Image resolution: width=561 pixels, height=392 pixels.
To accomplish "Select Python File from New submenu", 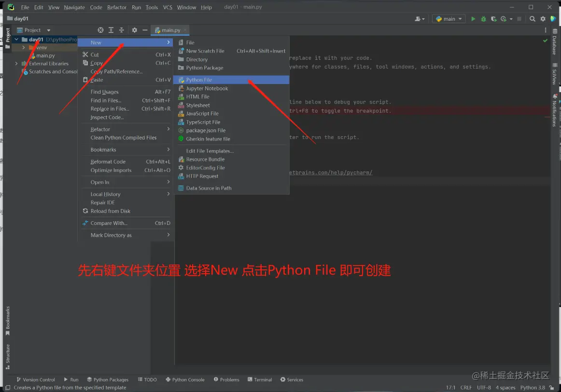I will point(231,80).
